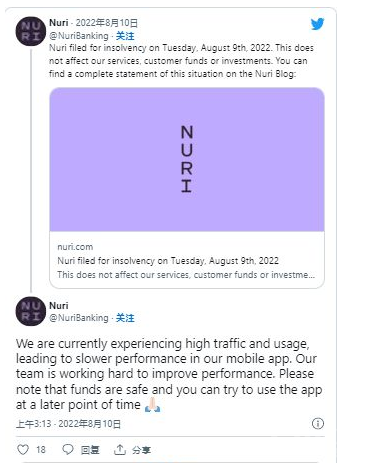
Task: Click the Nuri display name on first tweet
Action: [x=59, y=23]
